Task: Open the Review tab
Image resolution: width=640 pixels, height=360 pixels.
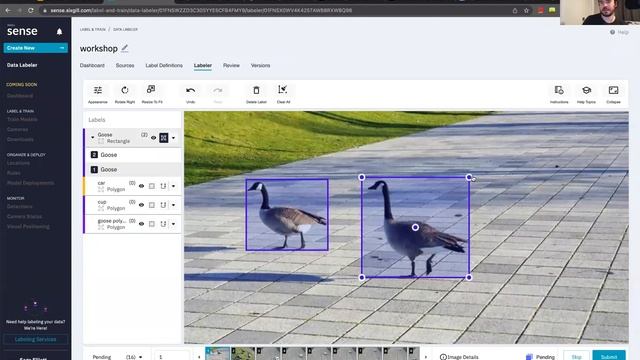Action: (231, 65)
